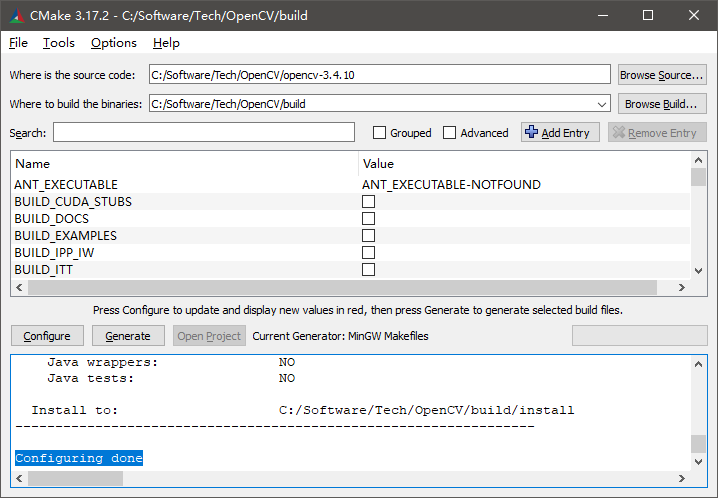The image size is (718, 498).
Task: Select the ANT_EXECUTABLE entry name
Action: pos(66,184)
